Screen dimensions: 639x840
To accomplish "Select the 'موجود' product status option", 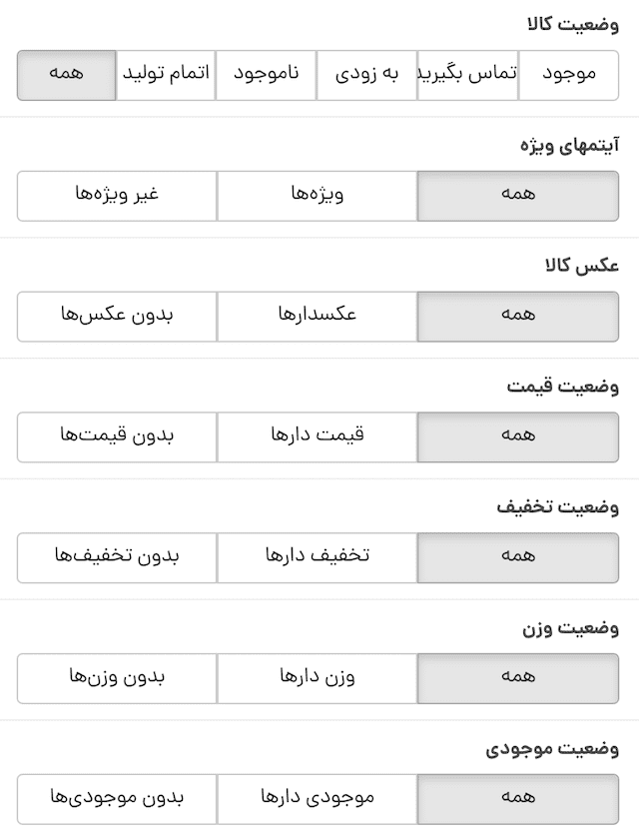I will coord(568,76).
